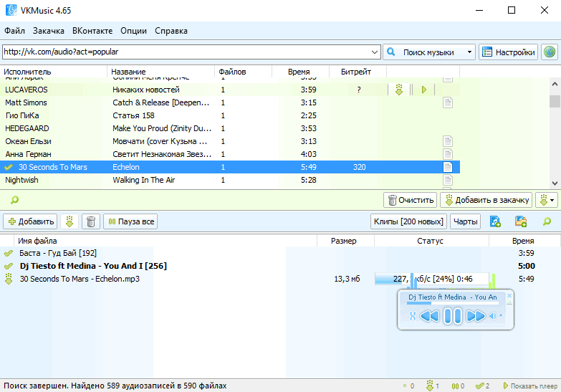Sort downloads by Размер column header

[x=345, y=241]
